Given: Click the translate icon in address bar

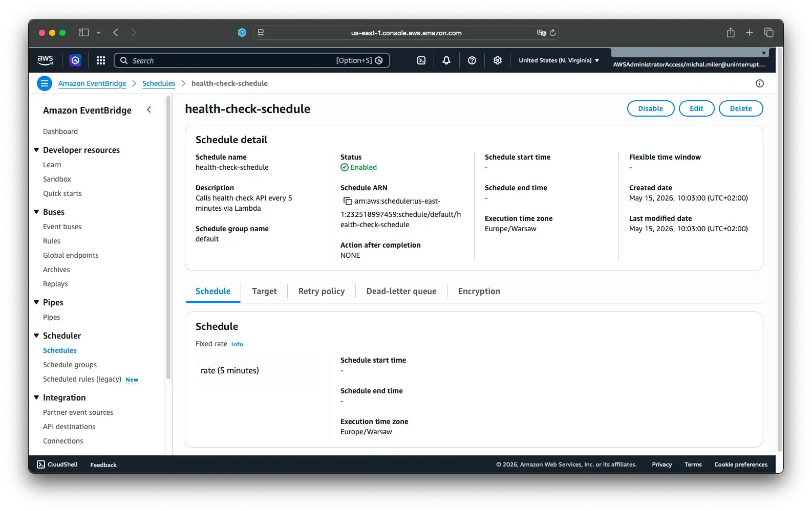Looking at the screenshot, I should (x=541, y=33).
